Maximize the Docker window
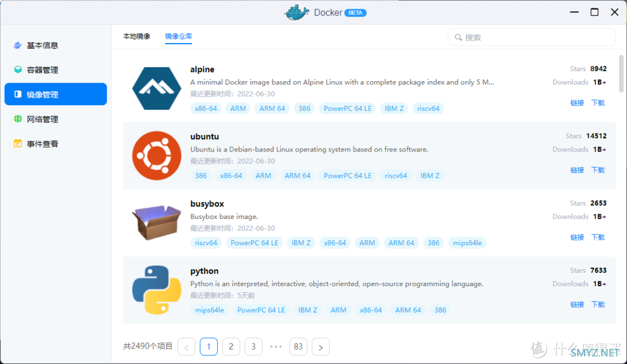627x364 pixels. (x=594, y=12)
